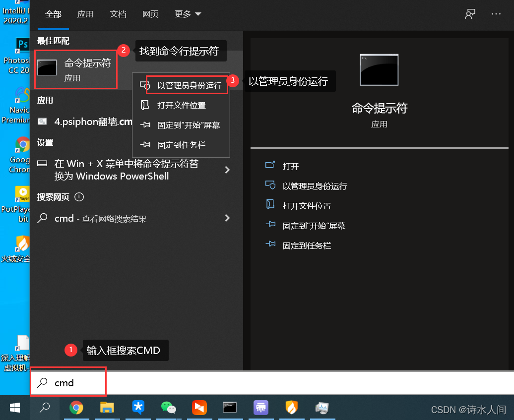Expand the cmd web search results arrow
Image resolution: width=514 pixels, height=420 pixels.
pyautogui.click(x=227, y=218)
